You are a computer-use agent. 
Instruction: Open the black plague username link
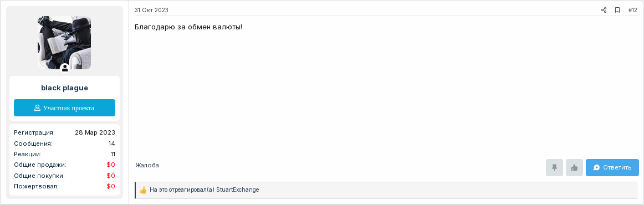tap(64, 88)
